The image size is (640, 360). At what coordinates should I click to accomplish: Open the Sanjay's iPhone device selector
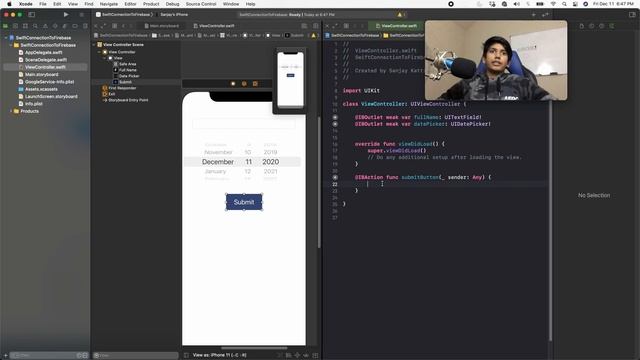[x=174, y=15]
